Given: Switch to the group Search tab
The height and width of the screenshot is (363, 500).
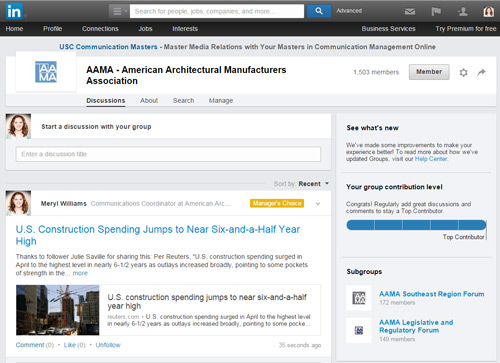Looking at the screenshot, I should (183, 101).
